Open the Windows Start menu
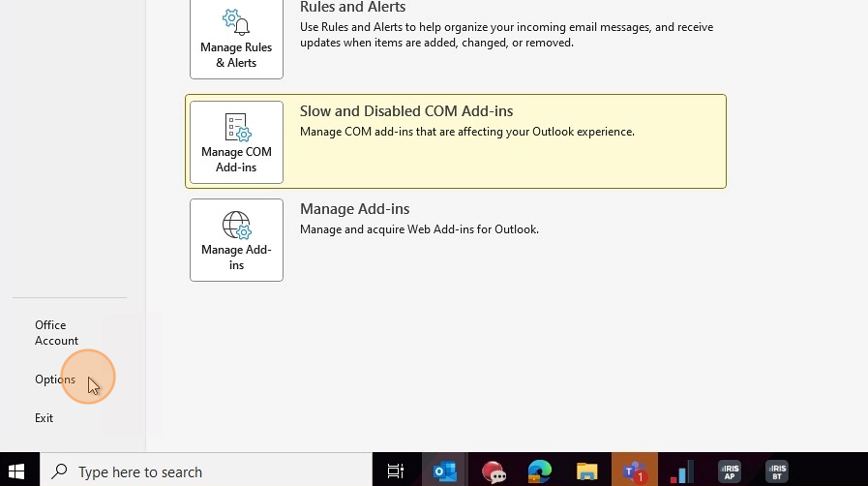Screen dimensions: 868x486 point(16,471)
